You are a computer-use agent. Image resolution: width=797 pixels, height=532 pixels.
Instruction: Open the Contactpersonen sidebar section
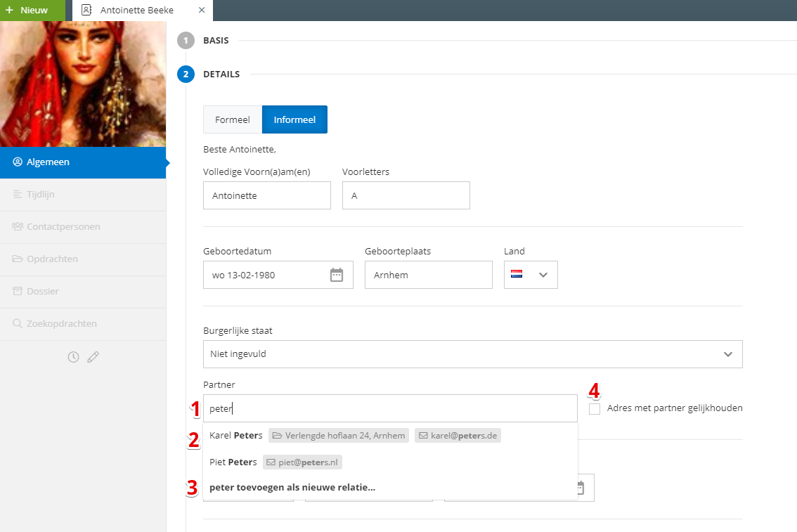coord(83,226)
